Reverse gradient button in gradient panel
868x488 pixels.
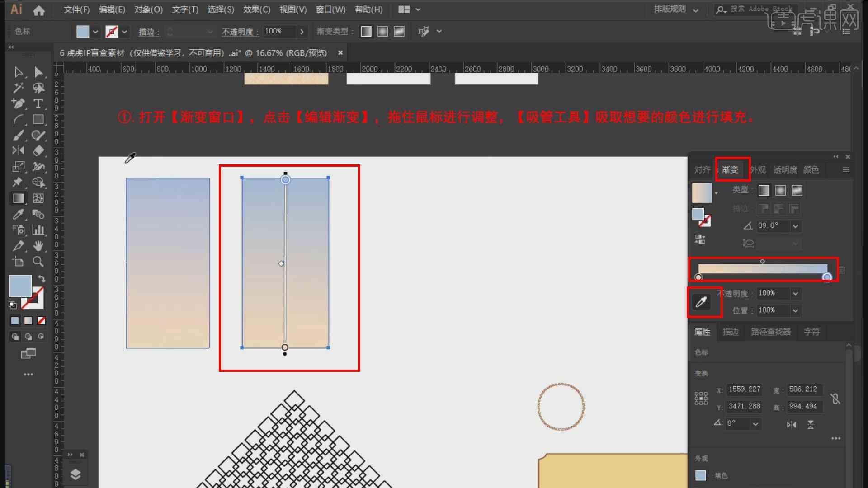[x=700, y=239]
